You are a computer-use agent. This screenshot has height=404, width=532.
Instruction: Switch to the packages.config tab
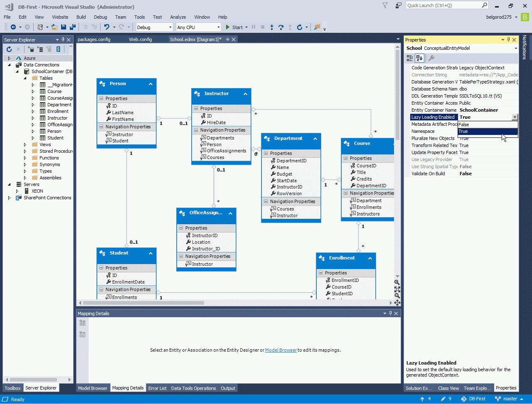click(x=94, y=39)
